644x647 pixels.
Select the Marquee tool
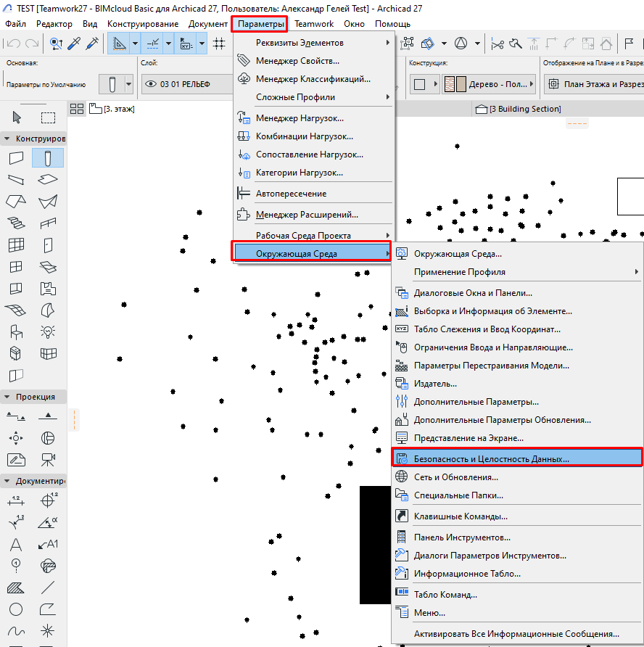coord(48,118)
